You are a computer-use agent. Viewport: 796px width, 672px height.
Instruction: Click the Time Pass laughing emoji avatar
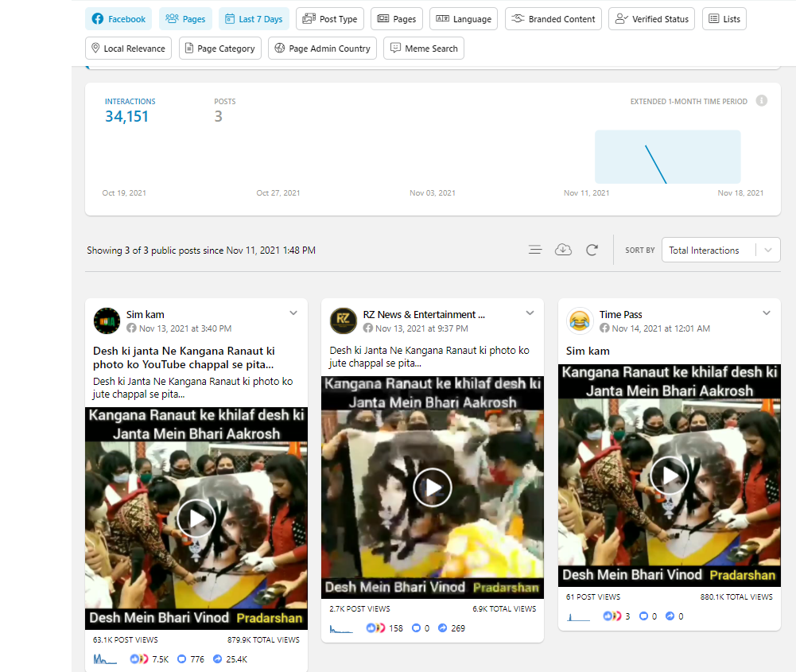tap(580, 321)
